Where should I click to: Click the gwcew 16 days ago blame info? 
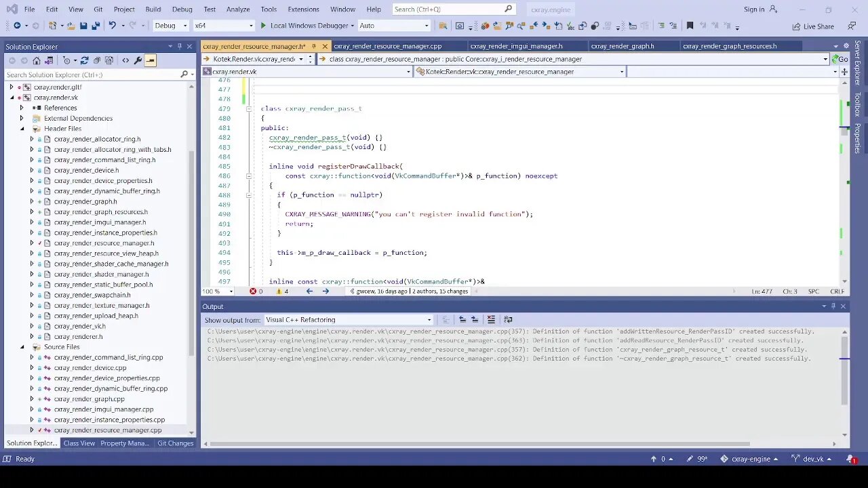click(x=382, y=291)
